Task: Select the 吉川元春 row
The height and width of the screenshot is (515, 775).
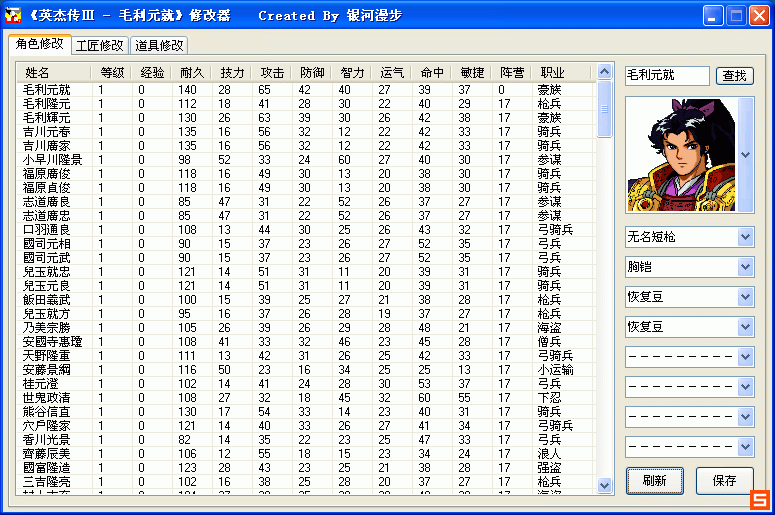Action: 306,132
